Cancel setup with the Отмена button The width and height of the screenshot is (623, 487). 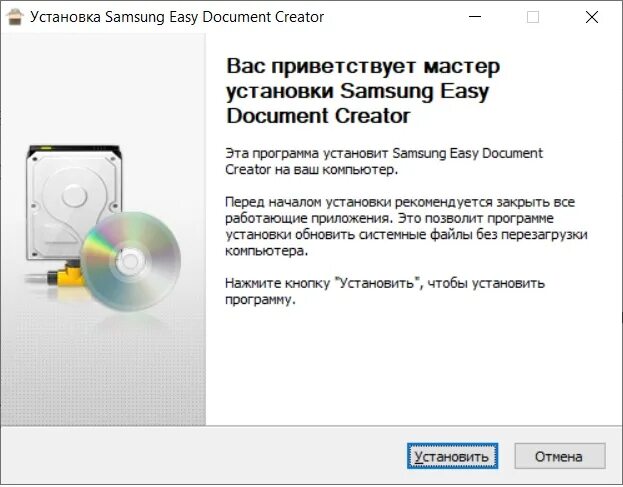click(x=560, y=456)
